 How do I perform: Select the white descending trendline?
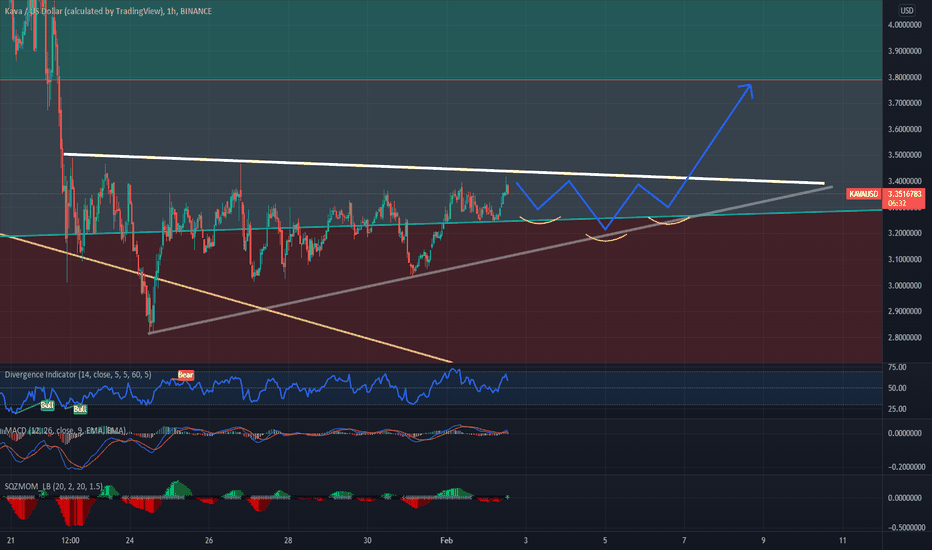tap(444, 169)
